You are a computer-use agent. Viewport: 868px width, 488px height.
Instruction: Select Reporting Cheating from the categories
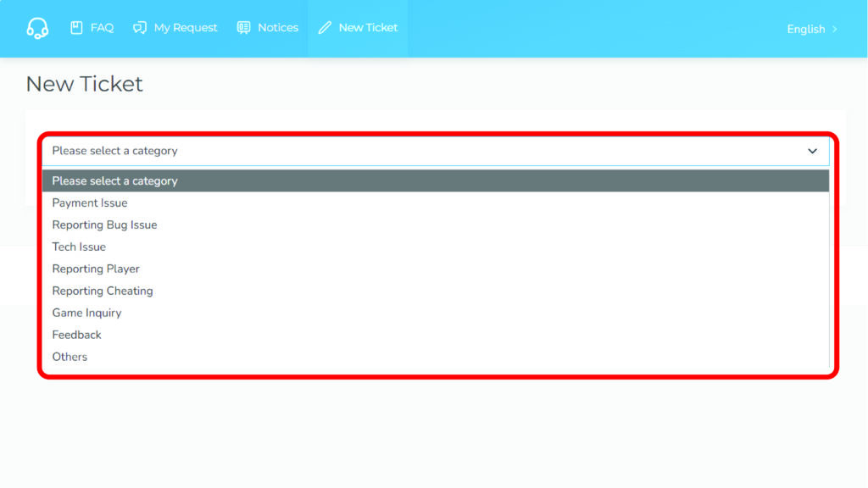coord(103,291)
